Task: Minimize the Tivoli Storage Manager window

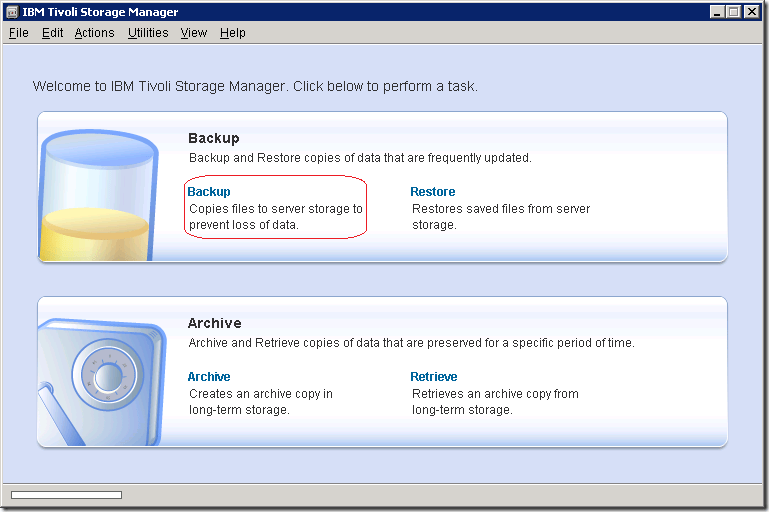Action: point(718,12)
